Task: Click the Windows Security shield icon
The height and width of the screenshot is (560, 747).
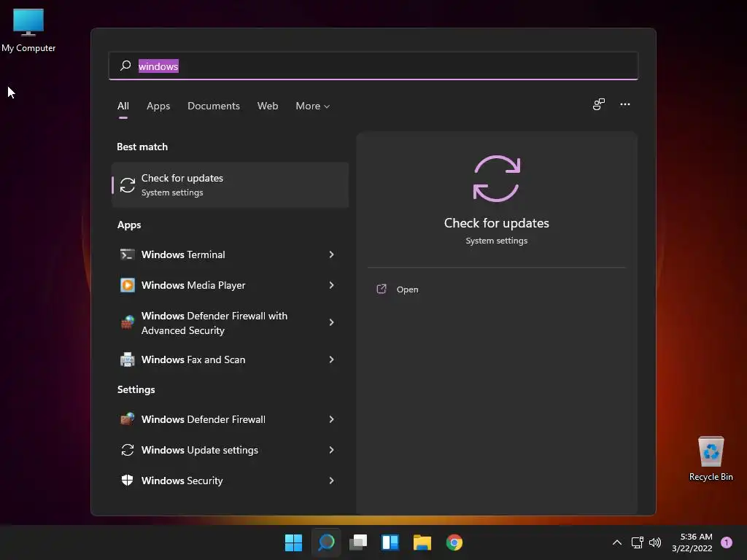Action: tap(127, 481)
